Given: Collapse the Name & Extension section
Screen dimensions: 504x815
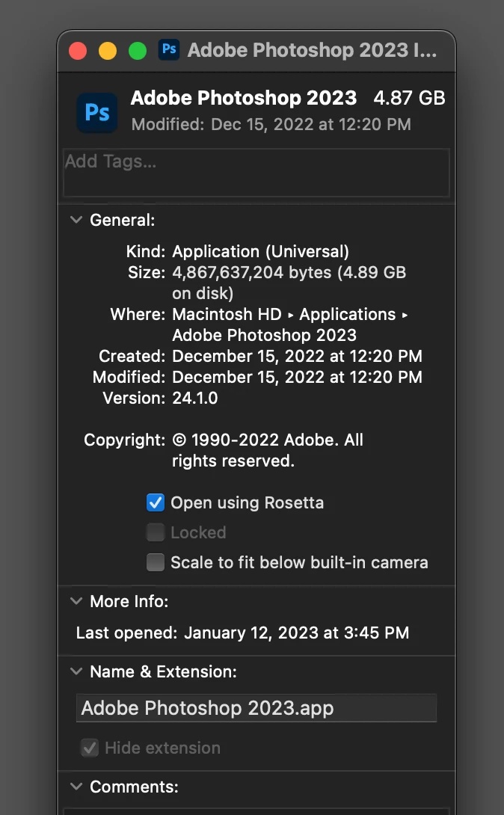Looking at the screenshot, I should 76,671.
